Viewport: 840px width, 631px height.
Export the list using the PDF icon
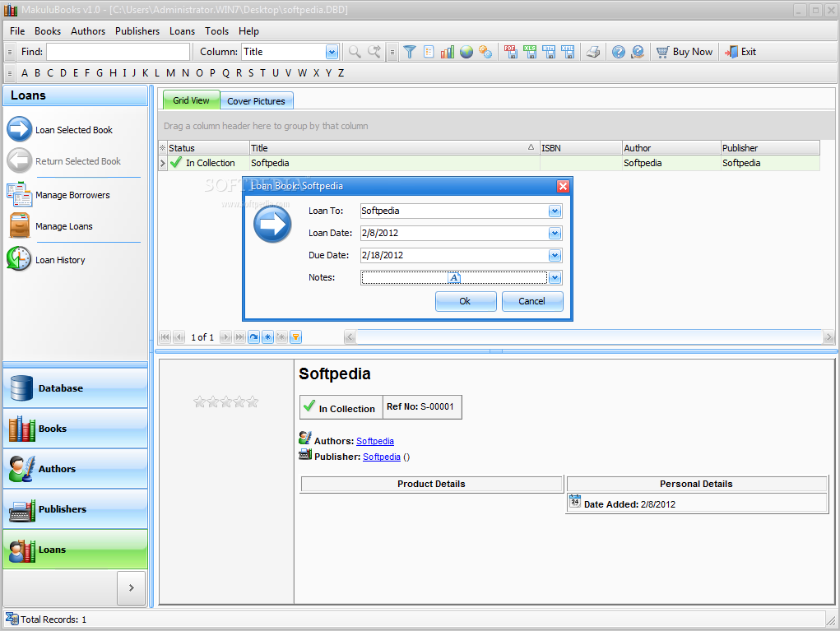(511, 52)
